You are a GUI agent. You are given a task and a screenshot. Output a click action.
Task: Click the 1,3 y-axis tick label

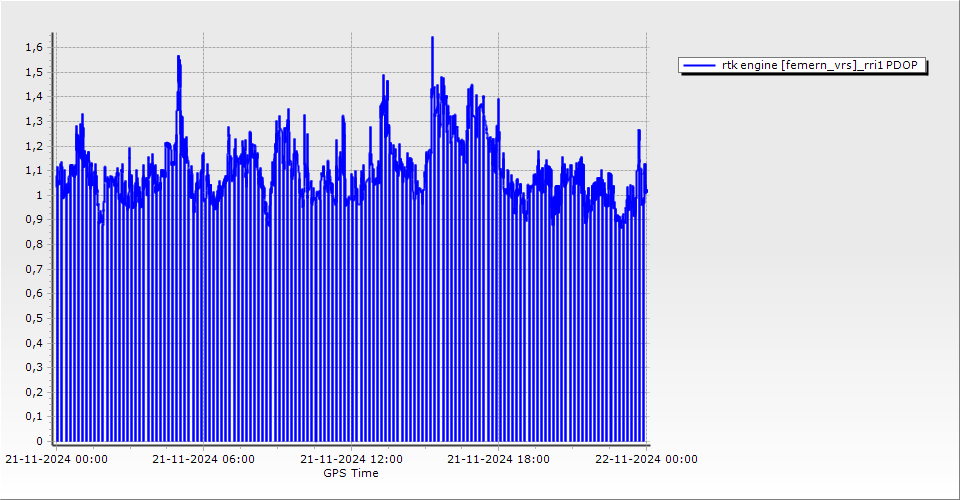click(x=33, y=121)
